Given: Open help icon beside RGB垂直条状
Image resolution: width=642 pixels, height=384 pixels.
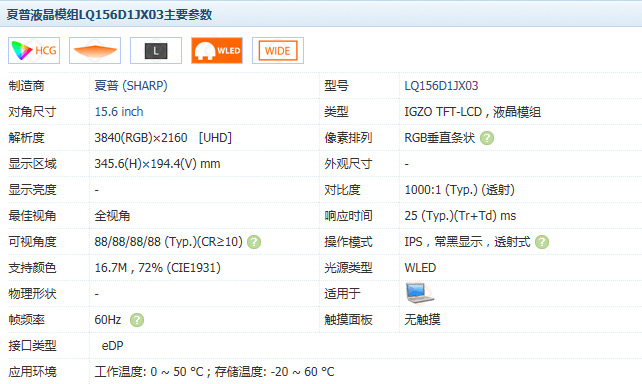Looking at the screenshot, I should 487,138.
